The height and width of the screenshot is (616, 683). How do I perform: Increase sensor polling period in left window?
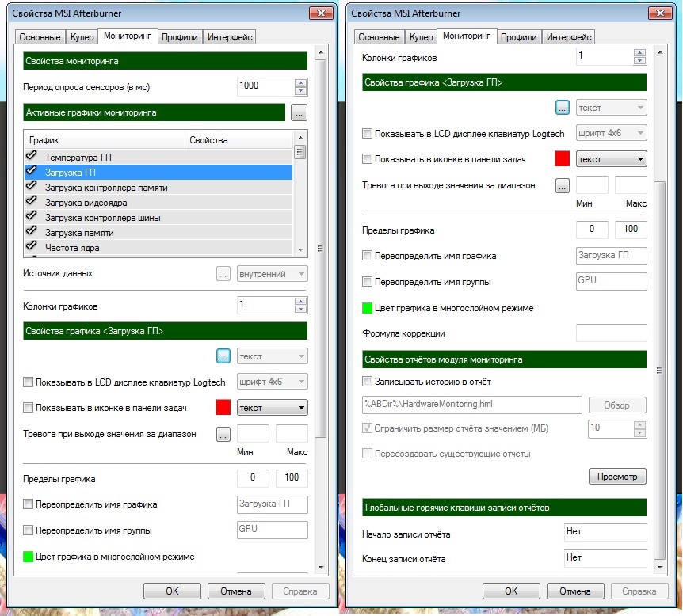click(300, 82)
